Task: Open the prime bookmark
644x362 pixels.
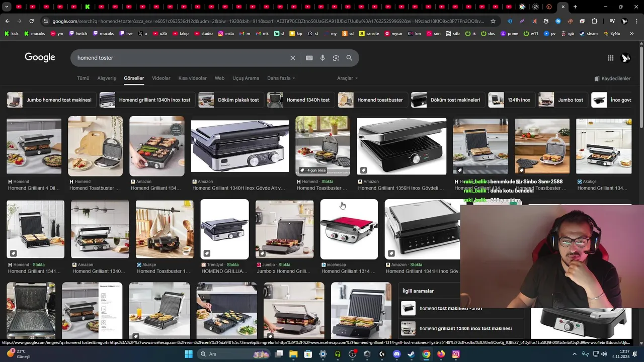Action: pos(509,33)
